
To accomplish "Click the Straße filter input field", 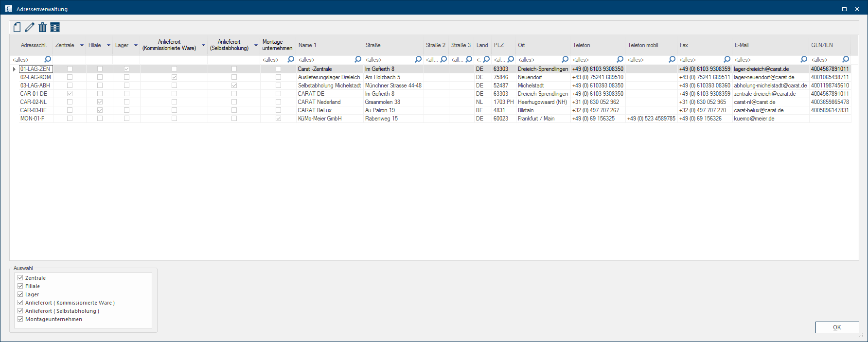I will (389, 60).
